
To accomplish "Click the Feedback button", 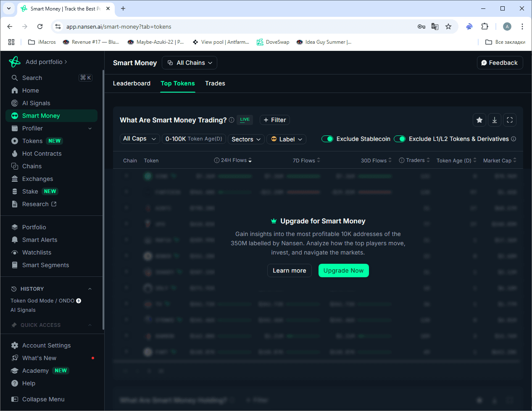I will (500, 63).
